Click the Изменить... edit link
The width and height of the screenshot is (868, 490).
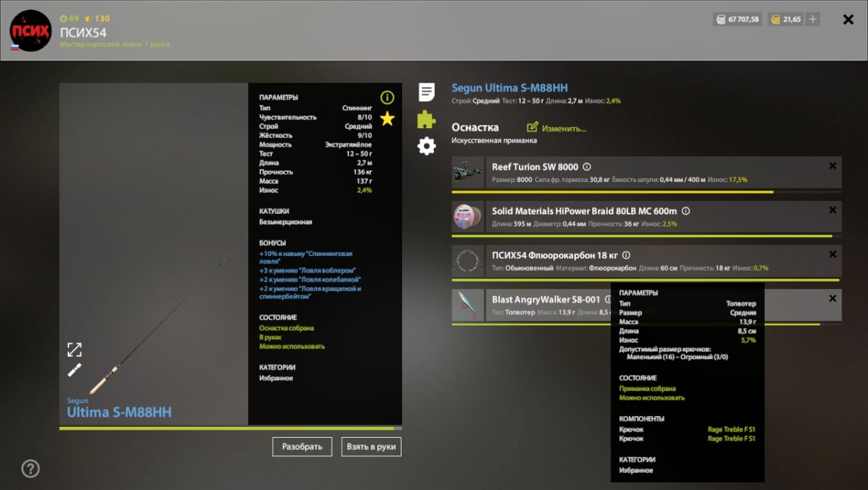point(564,128)
